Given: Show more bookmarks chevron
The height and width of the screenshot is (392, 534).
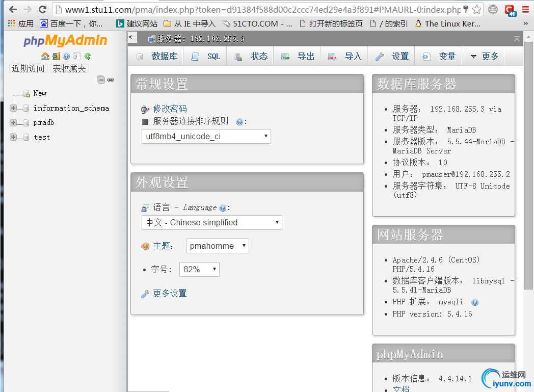Looking at the screenshot, I should pyautogui.click(x=526, y=23).
